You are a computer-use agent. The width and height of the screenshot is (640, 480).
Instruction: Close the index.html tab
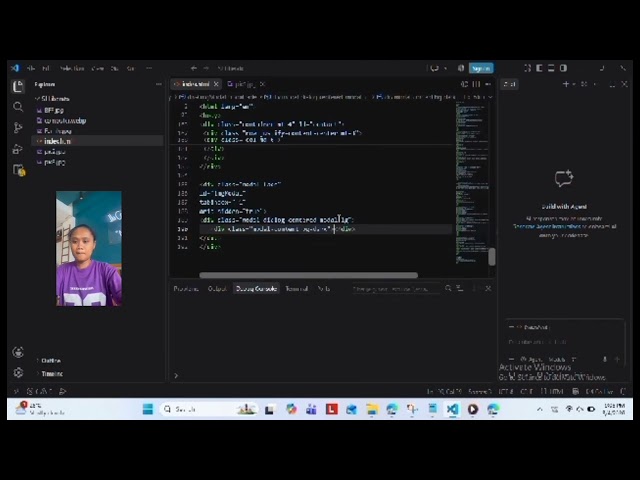216,84
